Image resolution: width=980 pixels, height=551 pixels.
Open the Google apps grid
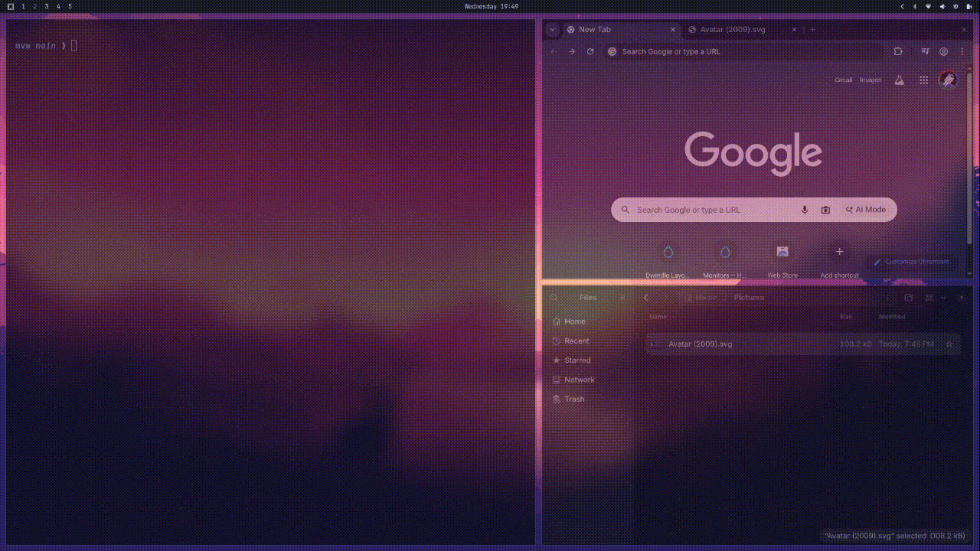pos(924,80)
